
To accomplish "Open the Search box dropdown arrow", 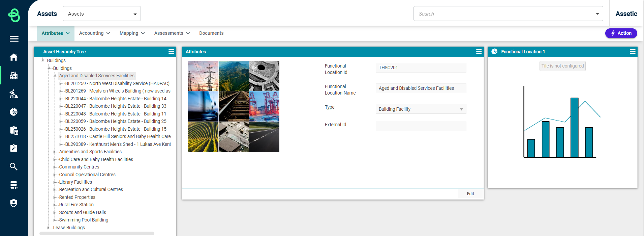I will (x=597, y=14).
